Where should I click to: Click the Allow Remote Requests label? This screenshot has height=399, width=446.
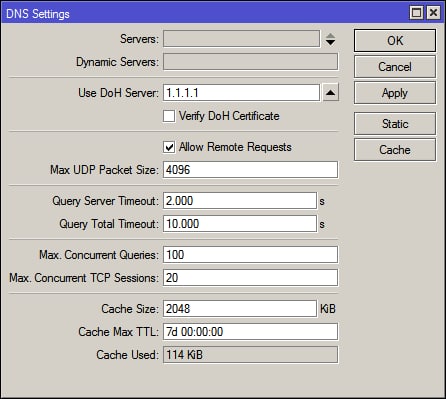(x=235, y=147)
